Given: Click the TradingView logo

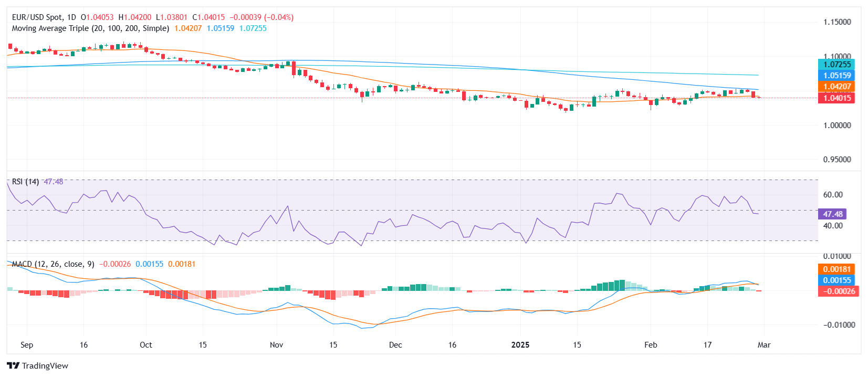Looking at the screenshot, I should pyautogui.click(x=37, y=365).
